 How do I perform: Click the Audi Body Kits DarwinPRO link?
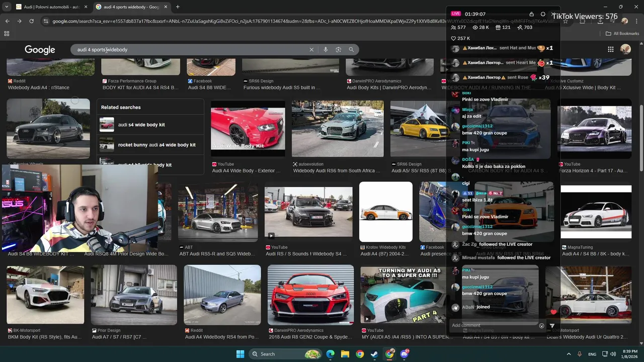[389, 87]
